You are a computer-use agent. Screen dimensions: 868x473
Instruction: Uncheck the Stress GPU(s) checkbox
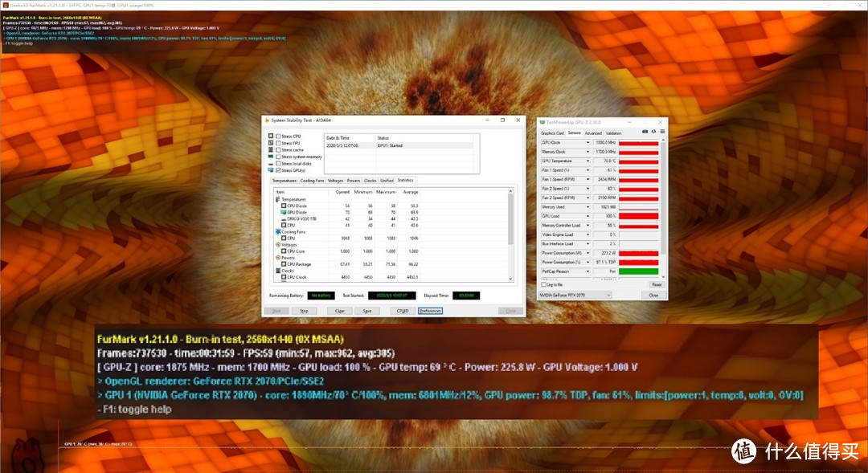pos(278,170)
